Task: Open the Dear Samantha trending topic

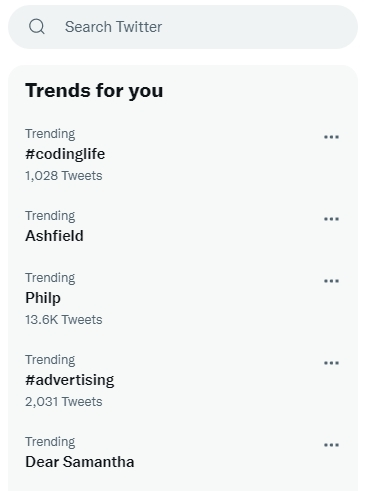Action: (80, 462)
